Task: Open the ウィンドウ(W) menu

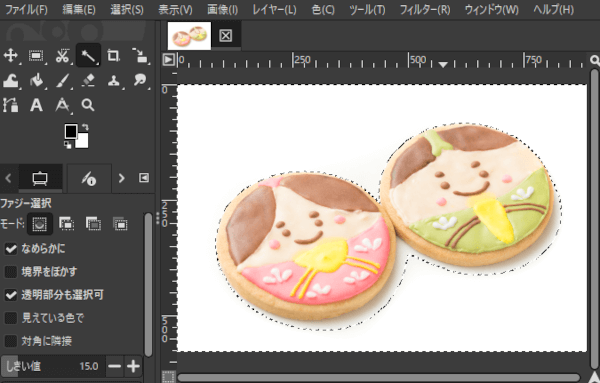Action: pyautogui.click(x=492, y=10)
